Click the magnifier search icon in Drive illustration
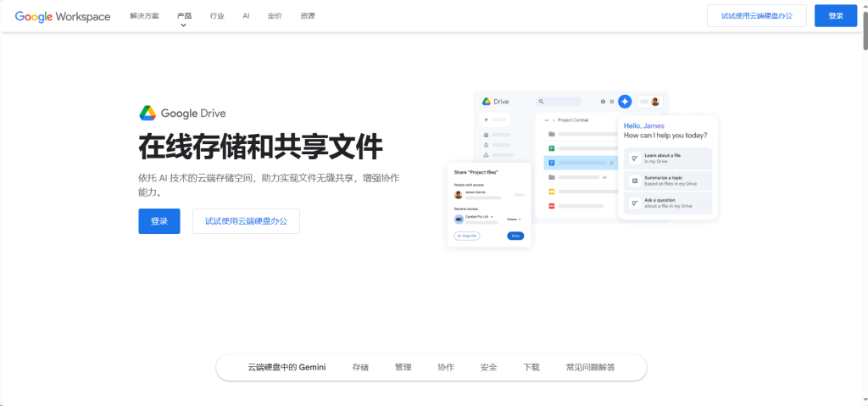Screen dimensions: 868x406 pos(542,102)
